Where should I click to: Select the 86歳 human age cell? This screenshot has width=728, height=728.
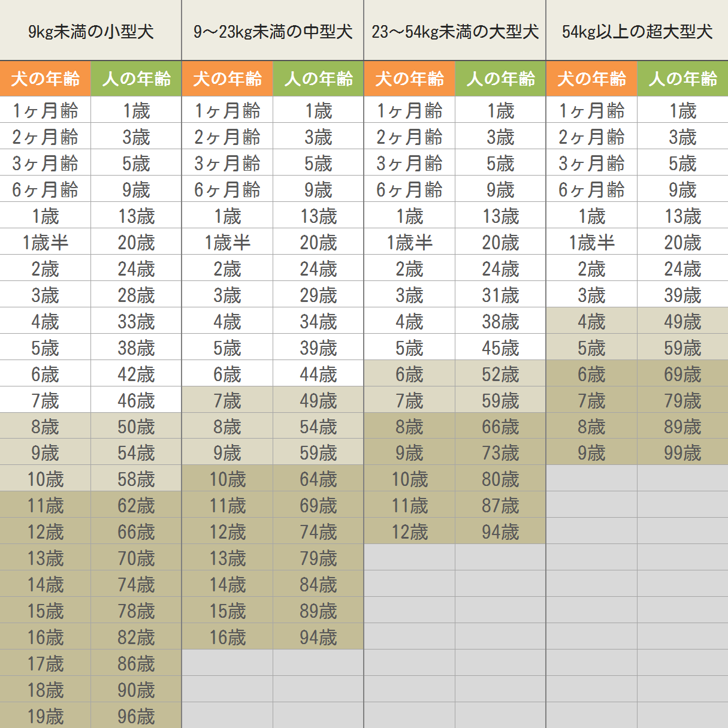pos(136,663)
